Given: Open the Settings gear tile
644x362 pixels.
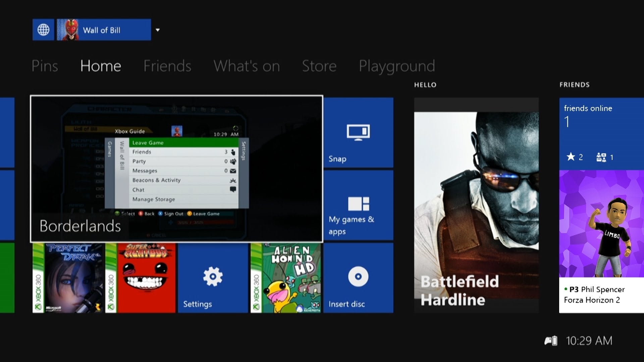Looking at the screenshot, I should 213,278.
